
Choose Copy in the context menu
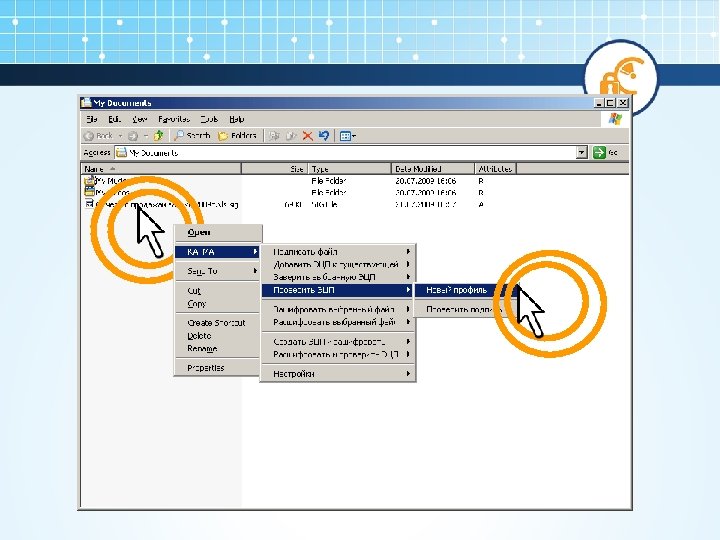point(218,304)
